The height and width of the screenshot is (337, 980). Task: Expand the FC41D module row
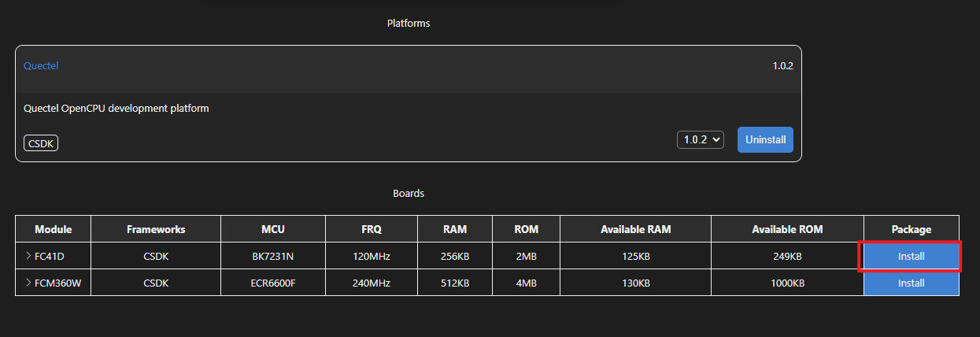28,257
